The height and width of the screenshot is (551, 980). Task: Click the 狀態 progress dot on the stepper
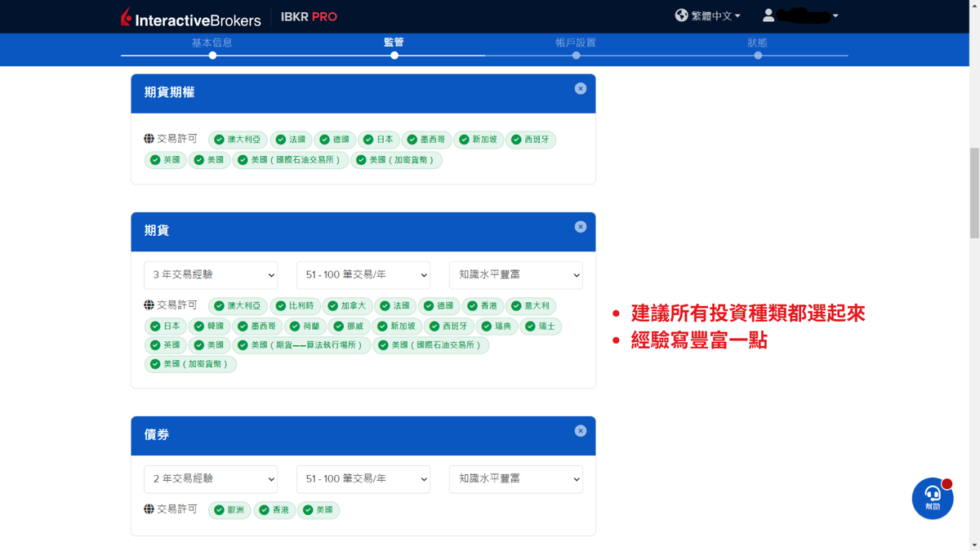(758, 55)
